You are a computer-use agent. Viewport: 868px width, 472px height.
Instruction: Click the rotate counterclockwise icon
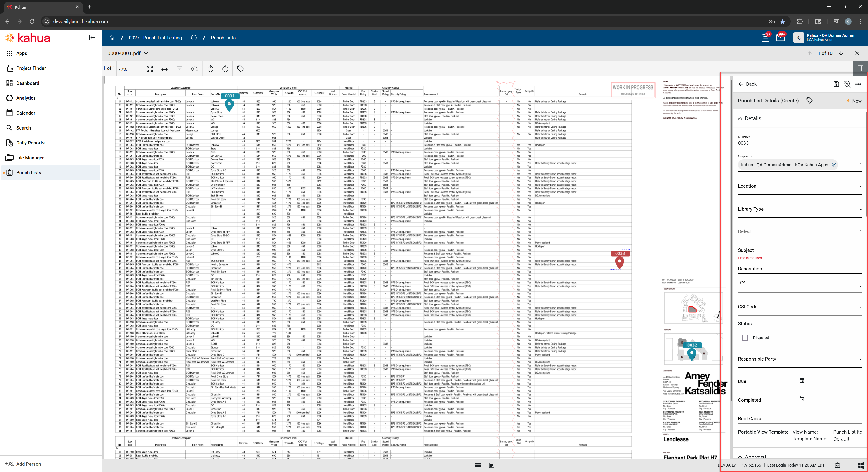point(210,69)
